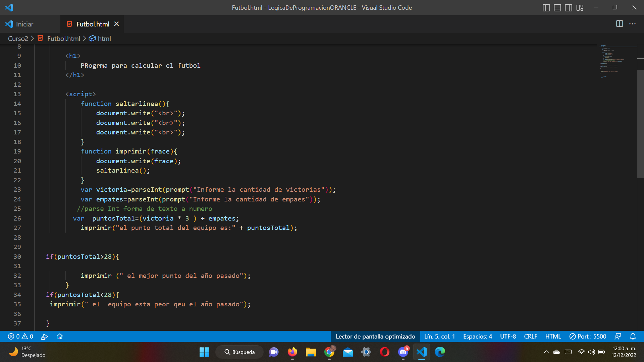This screenshot has width=644, height=362.
Task: Click Visual Studio Code taskbar icon
Action: tap(422, 352)
